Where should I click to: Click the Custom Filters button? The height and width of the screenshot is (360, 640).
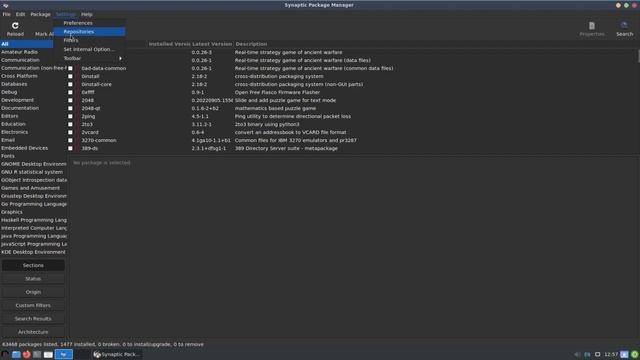pos(33,306)
